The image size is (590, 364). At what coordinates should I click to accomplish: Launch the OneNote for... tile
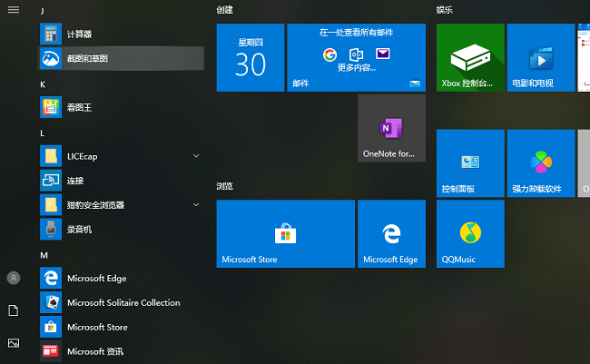[x=392, y=128]
